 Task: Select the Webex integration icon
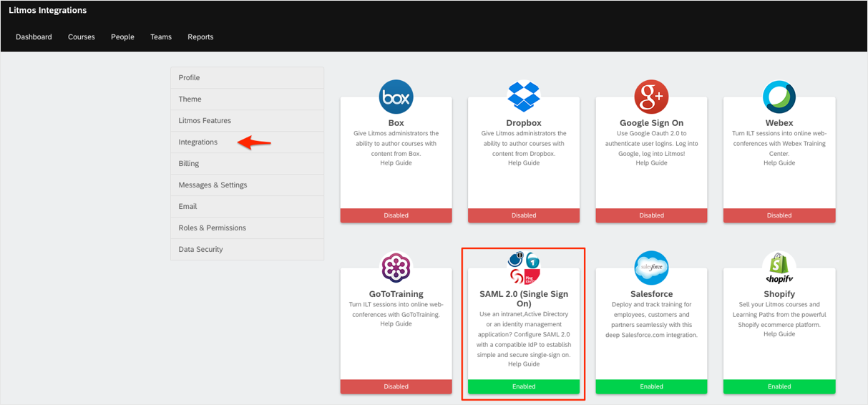tap(779, 98)
